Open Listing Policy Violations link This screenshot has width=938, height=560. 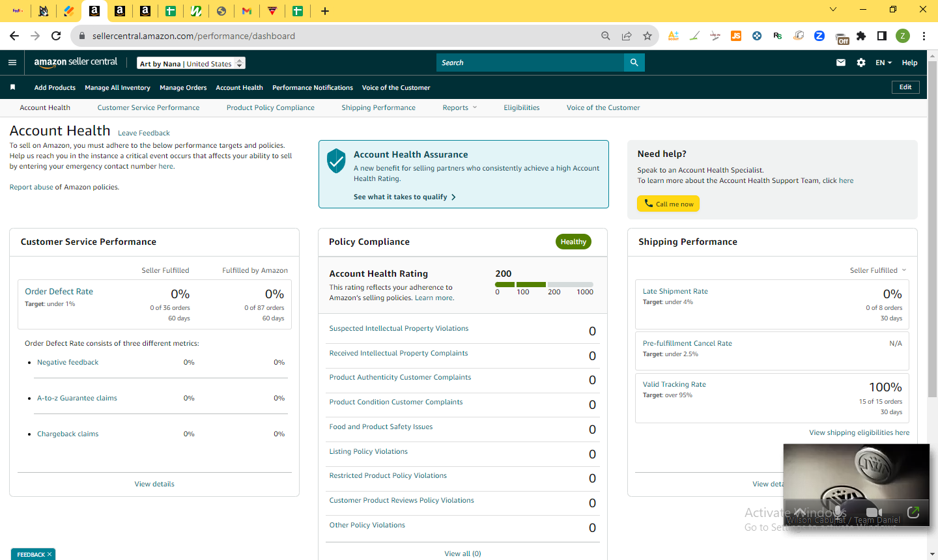[368, 451]
